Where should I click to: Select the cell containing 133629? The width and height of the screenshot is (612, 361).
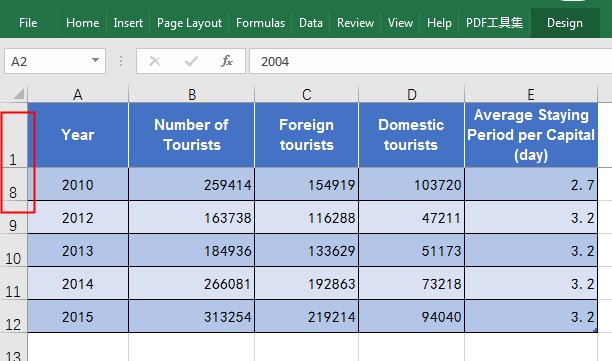306,251
